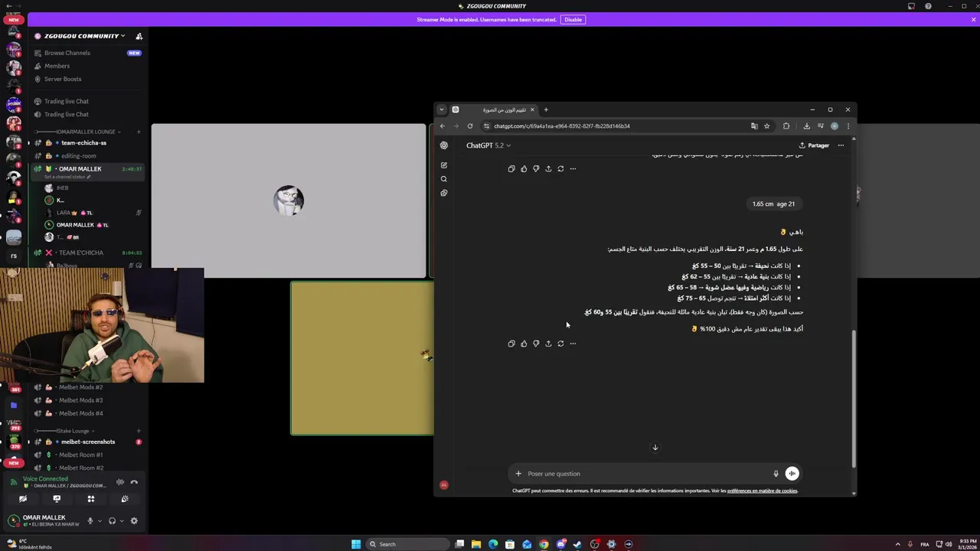Open microphone input options arrow
Image resolution: width=980 pixels, height=551 pixels.
pos(99,521)
